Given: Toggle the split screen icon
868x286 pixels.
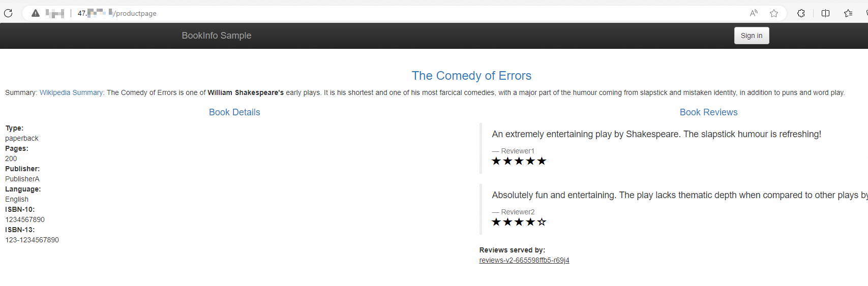Looking at the screenshot, I should pos(825,13).
